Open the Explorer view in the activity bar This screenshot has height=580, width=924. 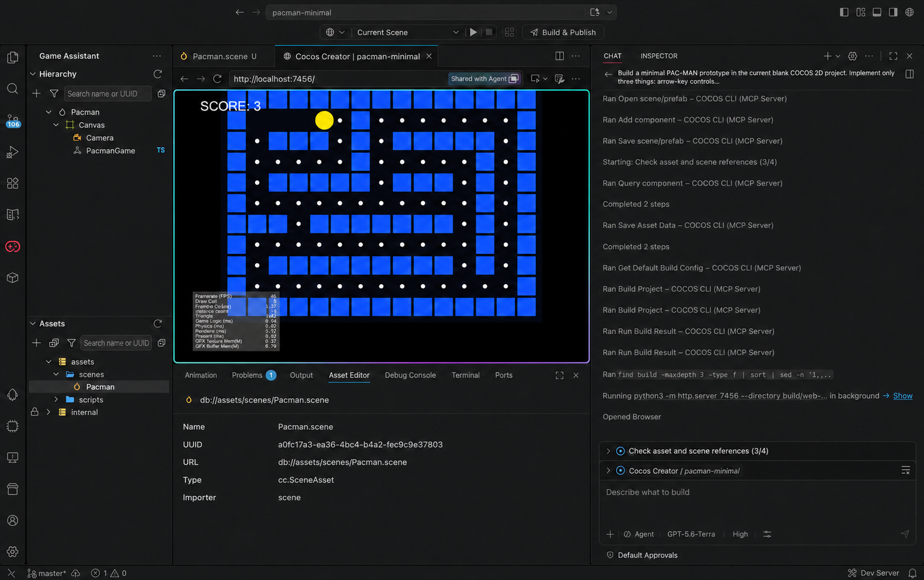click(12, 57)
